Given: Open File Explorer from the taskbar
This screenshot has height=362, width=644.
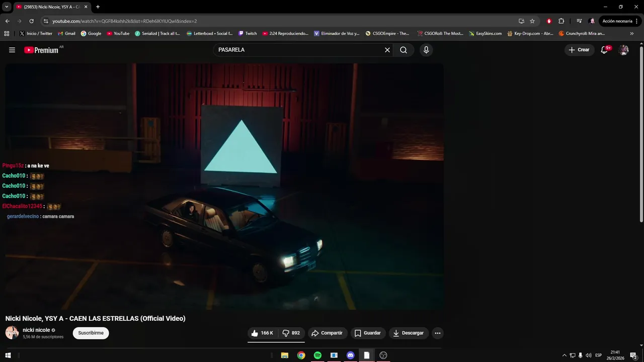Looking at the screenshot, I should (284, 355).
